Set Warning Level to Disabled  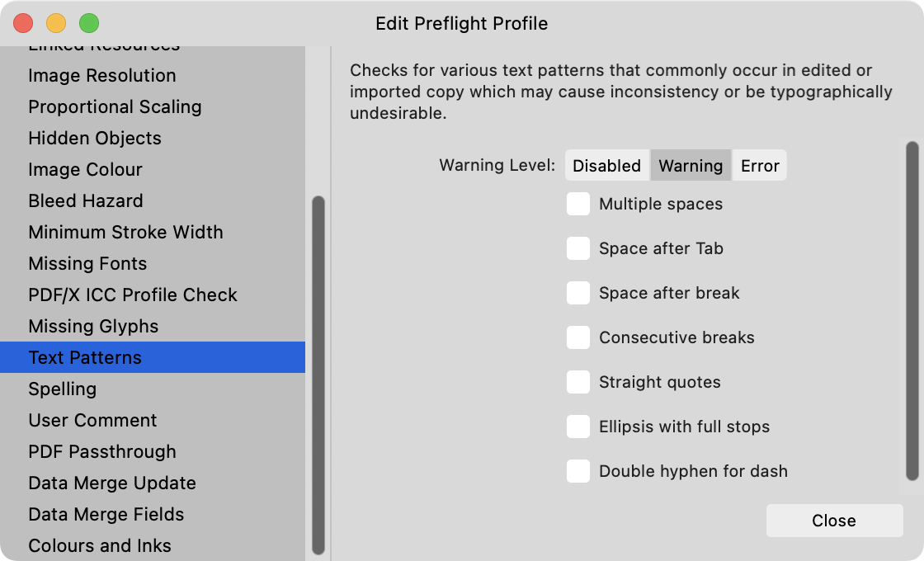(607, 166)
